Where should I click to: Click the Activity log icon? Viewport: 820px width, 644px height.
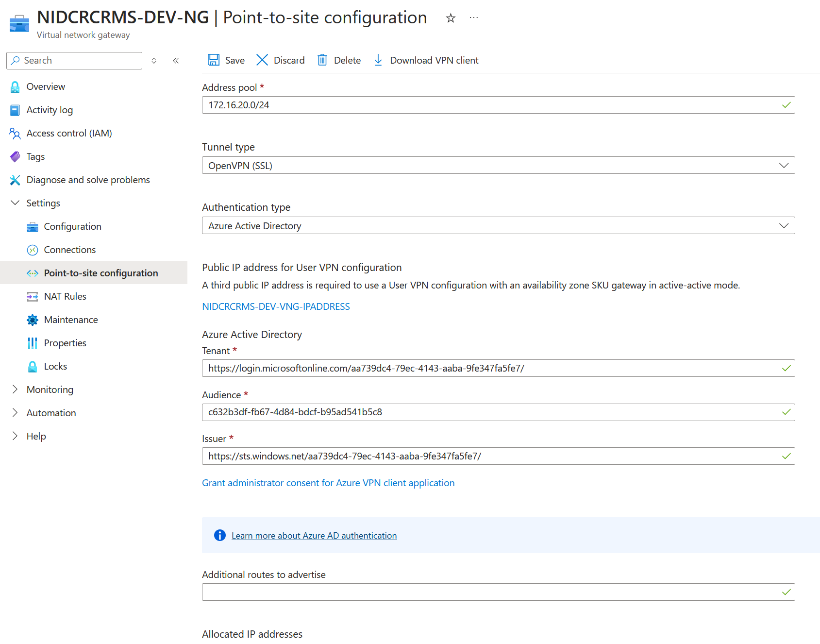[x=15, y=110]
